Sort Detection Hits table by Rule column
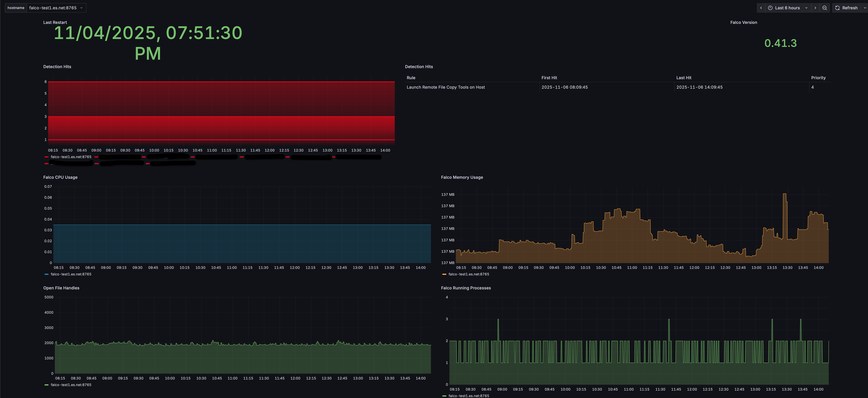Viewport: 868px width, 398px height. 411,78
